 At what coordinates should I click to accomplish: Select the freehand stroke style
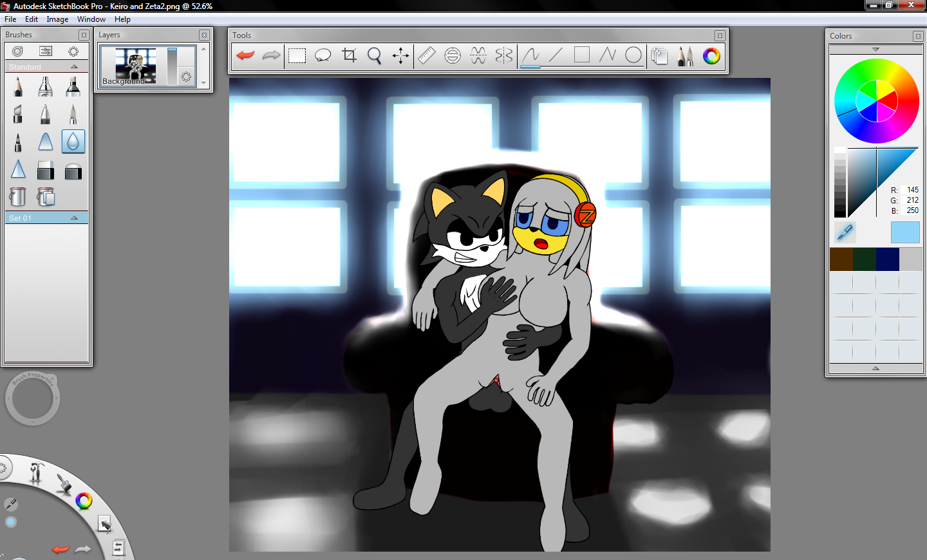[530, 55]
